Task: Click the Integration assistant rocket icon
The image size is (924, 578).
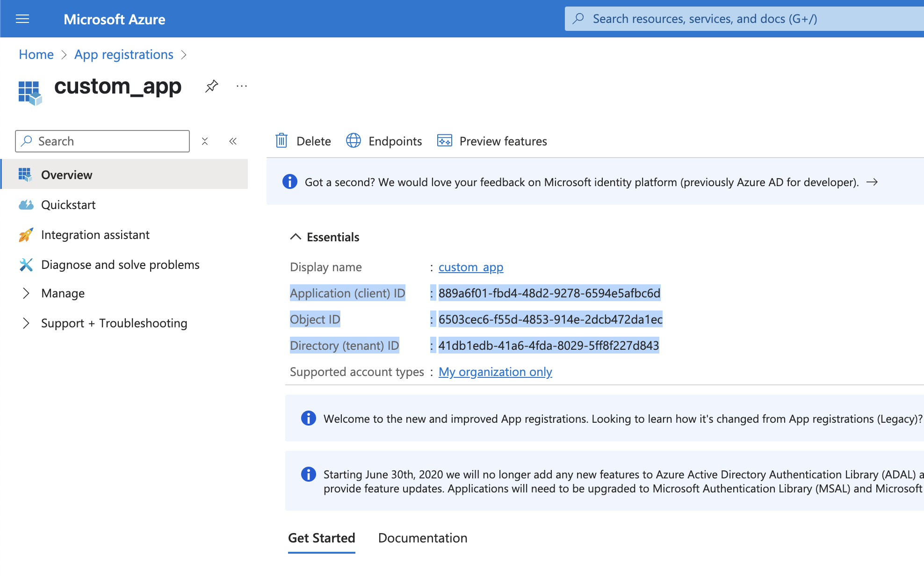Action: click(26, 235)
